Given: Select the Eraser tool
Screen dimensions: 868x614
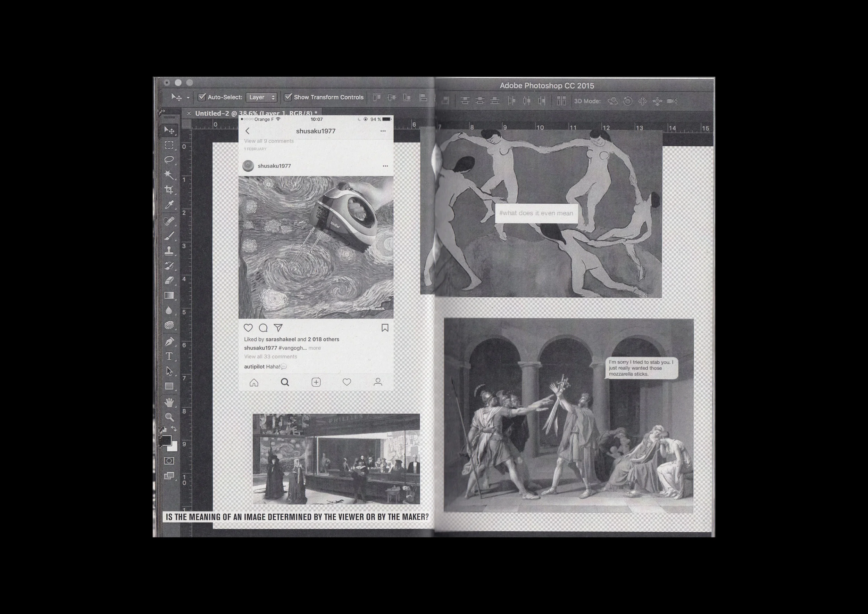Looking at the screenshot, I should (169, 280).
